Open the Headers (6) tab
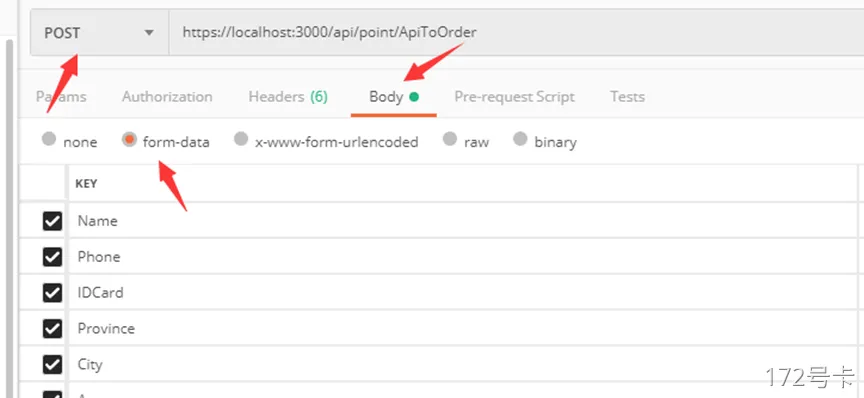The height and width of the screenshot is (398, 864). (x=288, y=97)
